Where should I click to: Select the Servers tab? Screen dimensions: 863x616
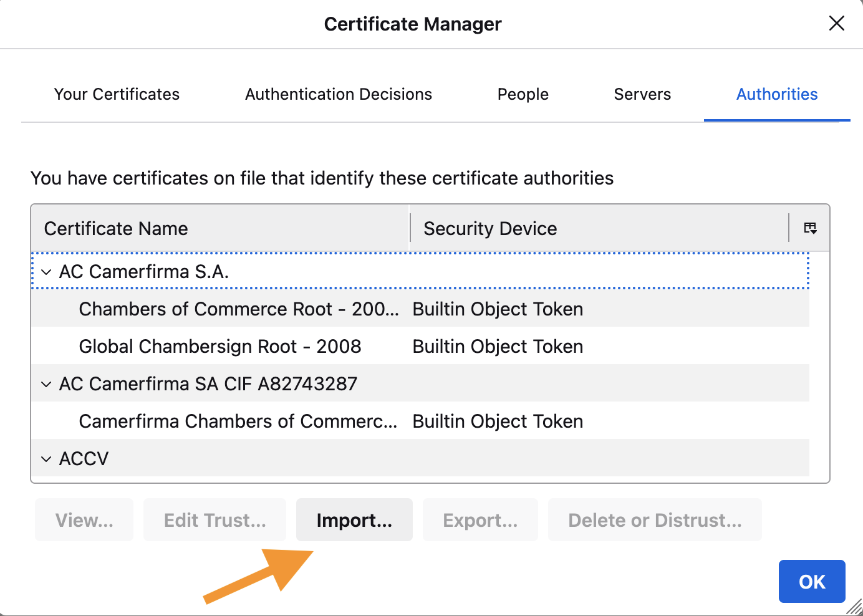click(642, 94)
